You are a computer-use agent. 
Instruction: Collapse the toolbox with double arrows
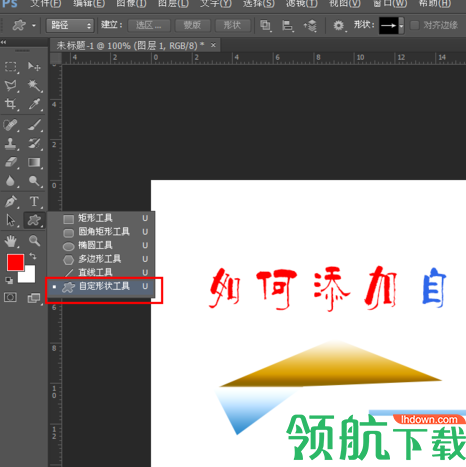4,42
